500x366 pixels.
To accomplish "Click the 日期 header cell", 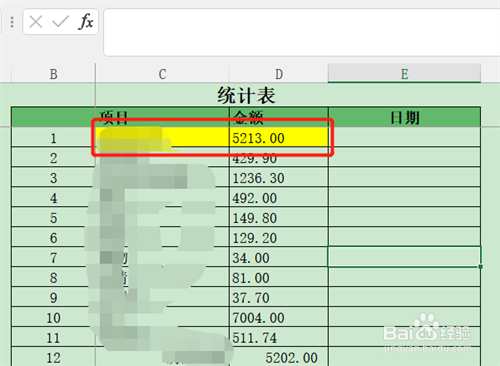I will [x=404, y=117].
